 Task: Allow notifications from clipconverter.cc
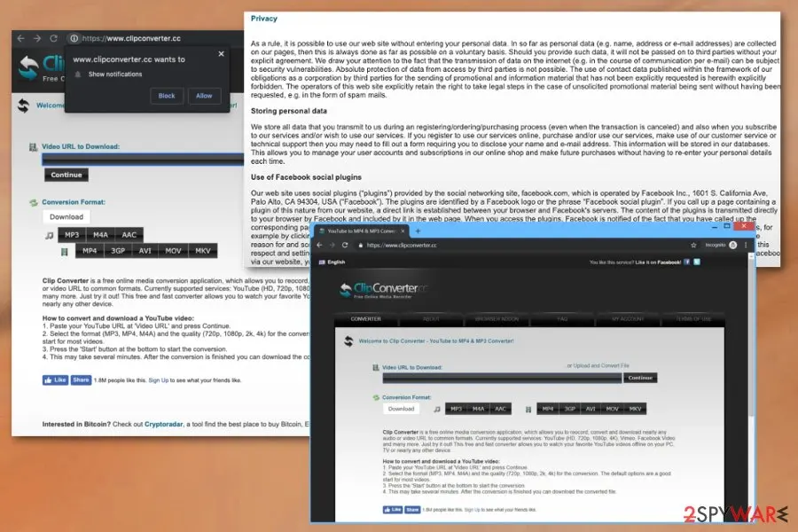coord(204,96)
